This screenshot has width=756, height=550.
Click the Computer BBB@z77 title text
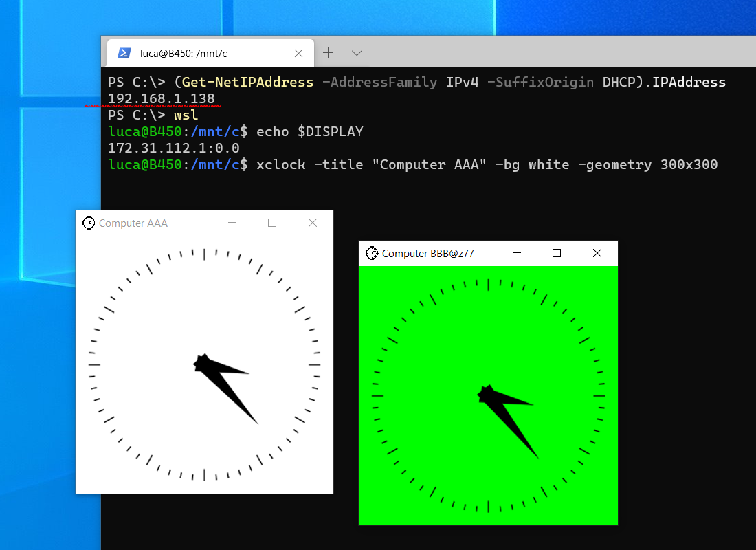(427, 254)
